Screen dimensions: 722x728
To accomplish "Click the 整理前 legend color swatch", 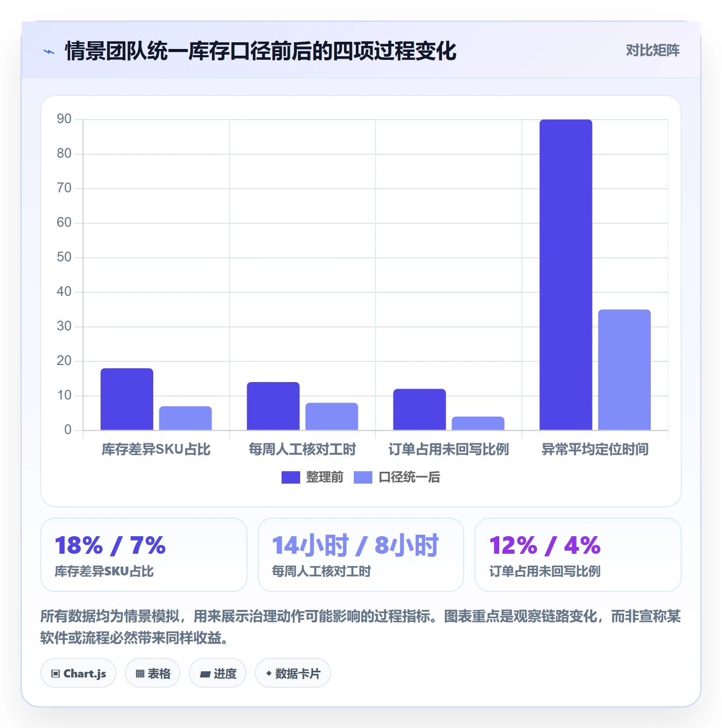I will [x=290, y=477].
